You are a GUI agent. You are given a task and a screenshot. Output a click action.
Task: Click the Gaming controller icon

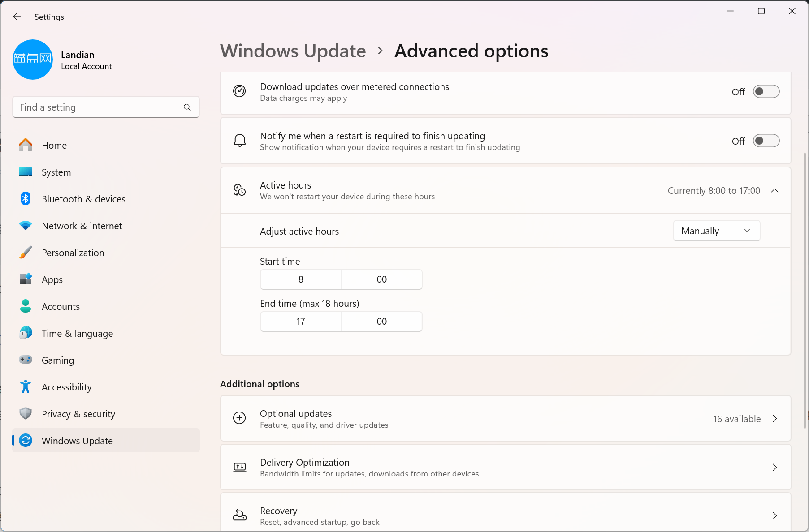click(x=26, y=360)
